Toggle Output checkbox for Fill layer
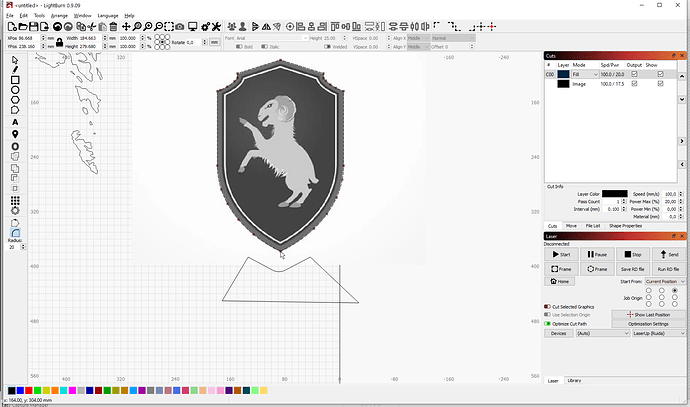Screen dimensions: 690x407 634,74
